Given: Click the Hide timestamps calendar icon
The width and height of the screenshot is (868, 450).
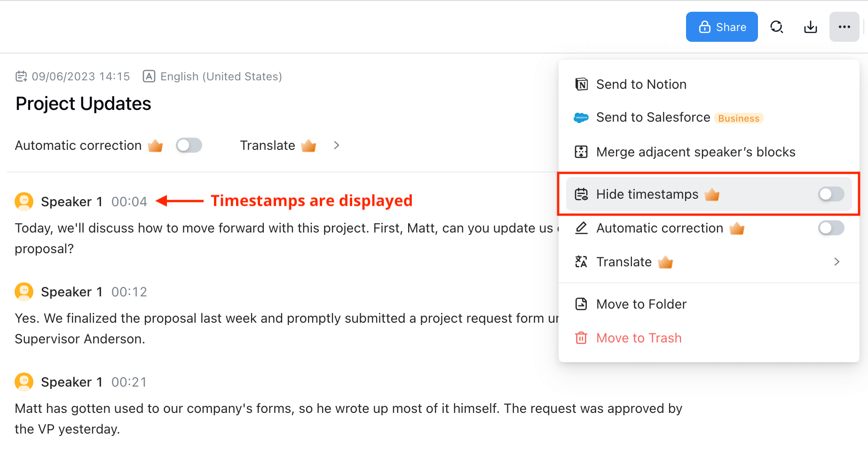Looking at the screenshot, I should click(582, 194).
